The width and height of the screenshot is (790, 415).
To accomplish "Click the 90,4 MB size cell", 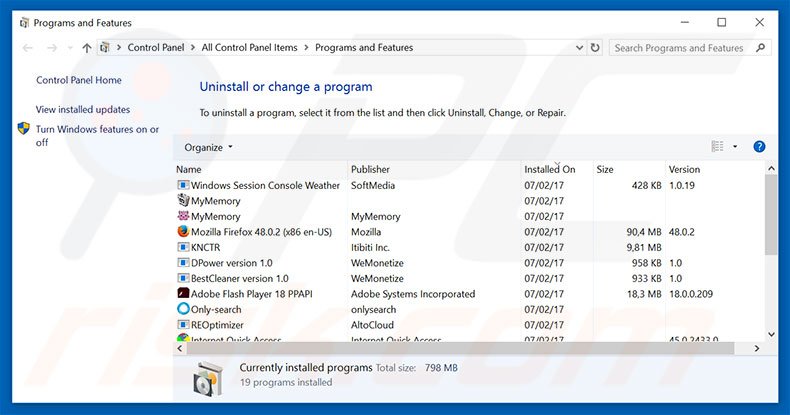I will pyautogui.click(x=644, y=232).
